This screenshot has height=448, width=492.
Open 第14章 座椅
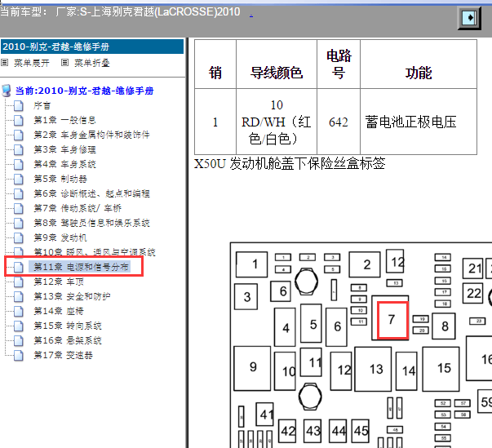tap(59, 311)
